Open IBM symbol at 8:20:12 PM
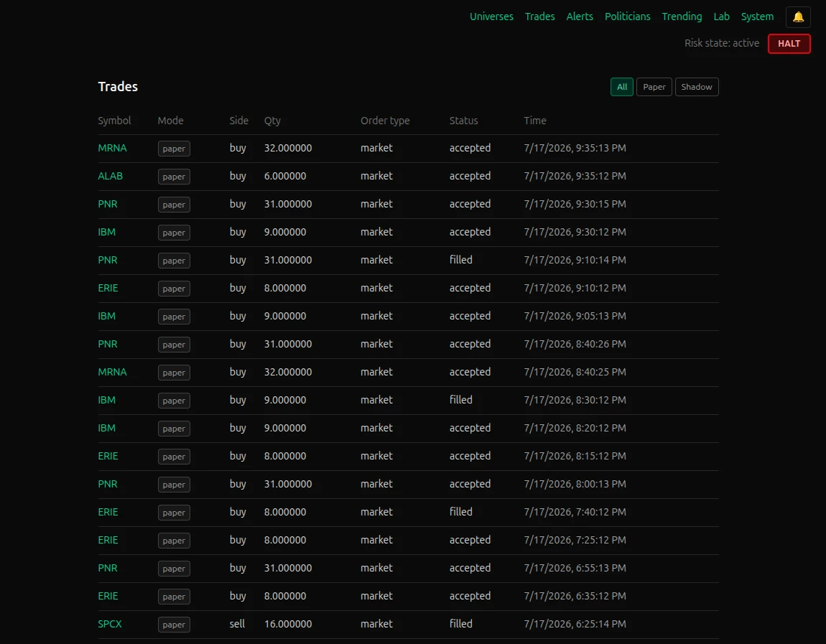826x644 pixels. click(106, 428)
